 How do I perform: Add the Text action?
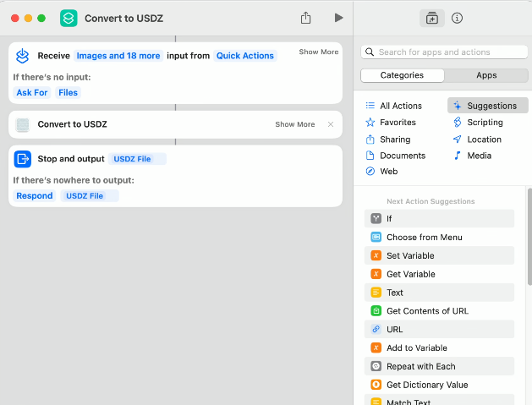[439, 293]
